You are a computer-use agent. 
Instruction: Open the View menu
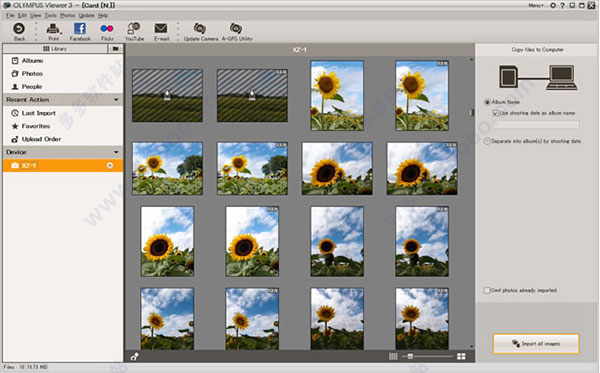click(36, 15)
